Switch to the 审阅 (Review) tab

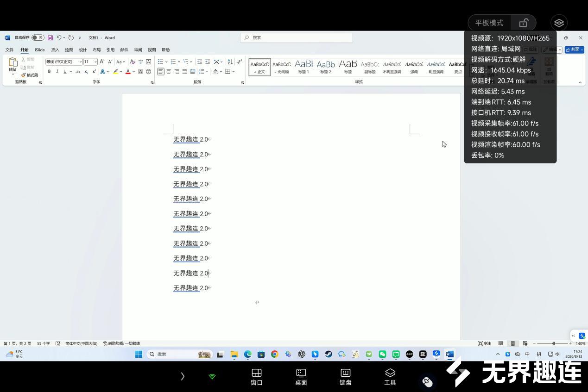coord(138,50)
